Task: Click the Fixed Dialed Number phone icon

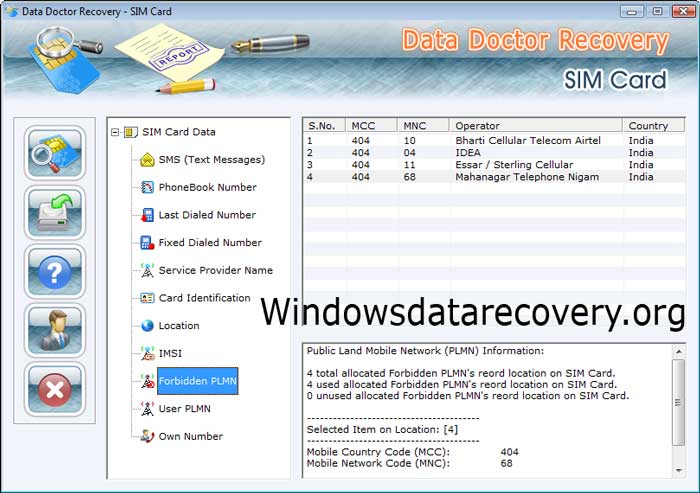Action: (x=147, y=243)
